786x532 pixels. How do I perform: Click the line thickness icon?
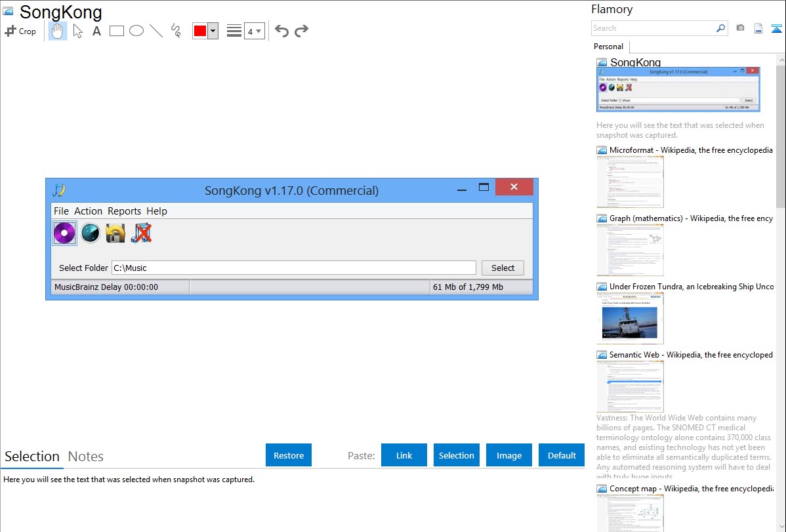tap(234, 31)
